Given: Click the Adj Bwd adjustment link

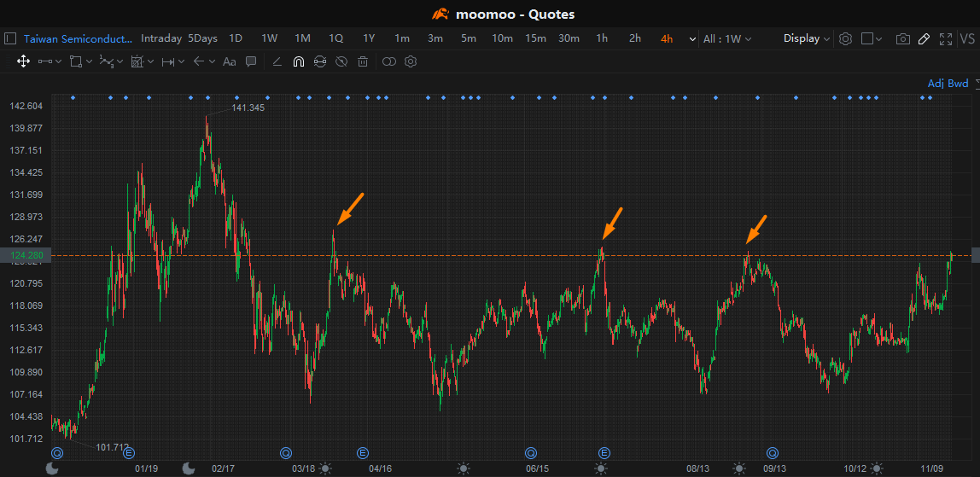Looking at the screenshot, I should click(948, 84).
